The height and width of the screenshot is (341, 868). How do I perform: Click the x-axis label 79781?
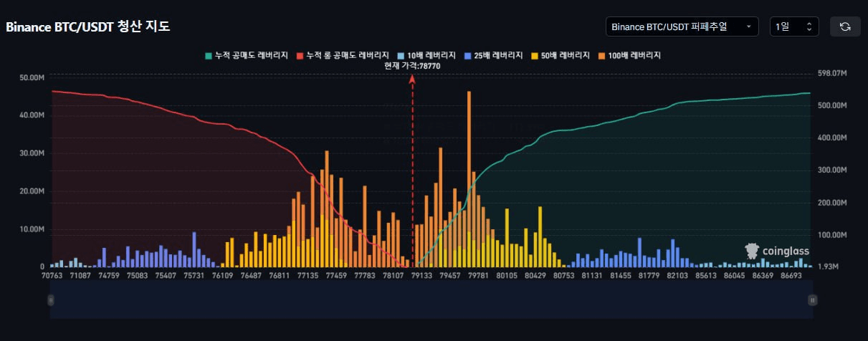477,275
